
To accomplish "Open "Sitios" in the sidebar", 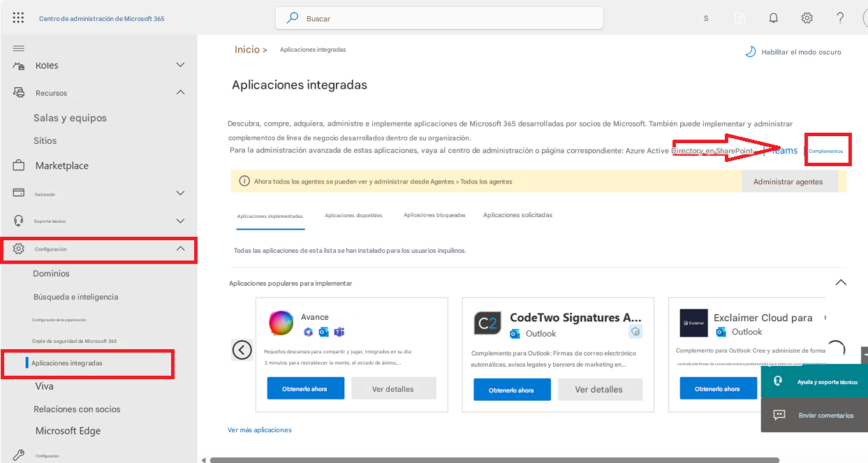I will (45, 140).
